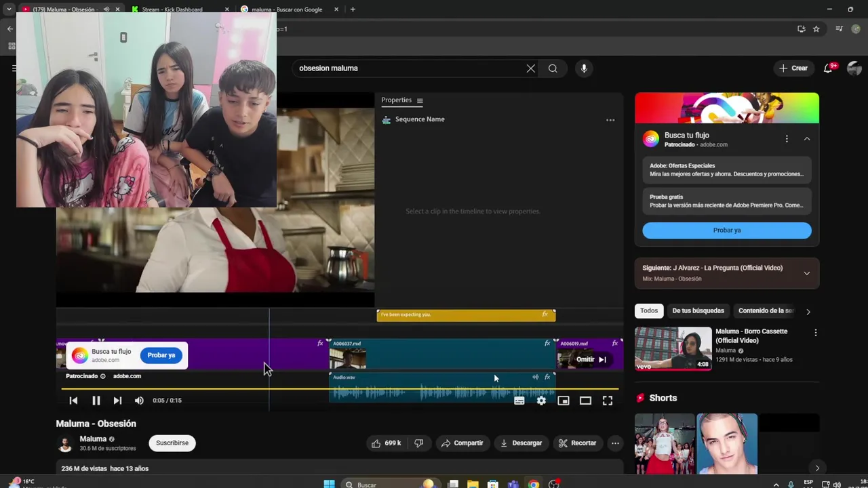Pause the video
Viewport: 868px width, 488px height.
[x=96, y=401]
